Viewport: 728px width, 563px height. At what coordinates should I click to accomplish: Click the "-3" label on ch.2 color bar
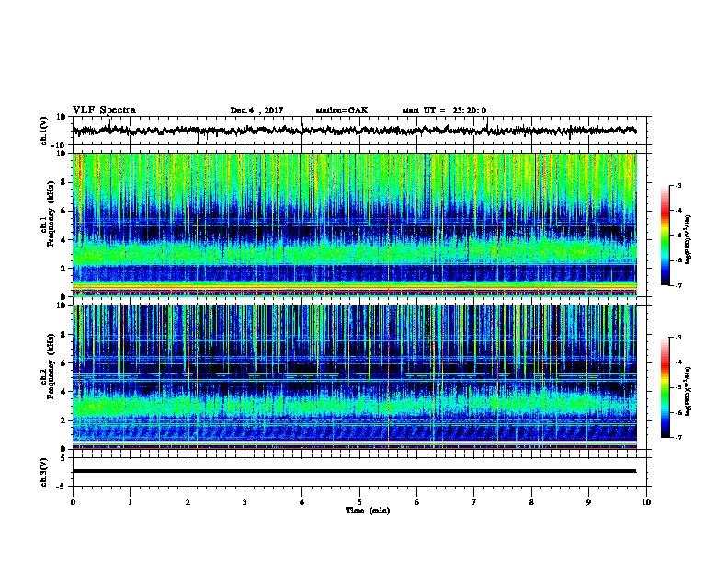677,338
